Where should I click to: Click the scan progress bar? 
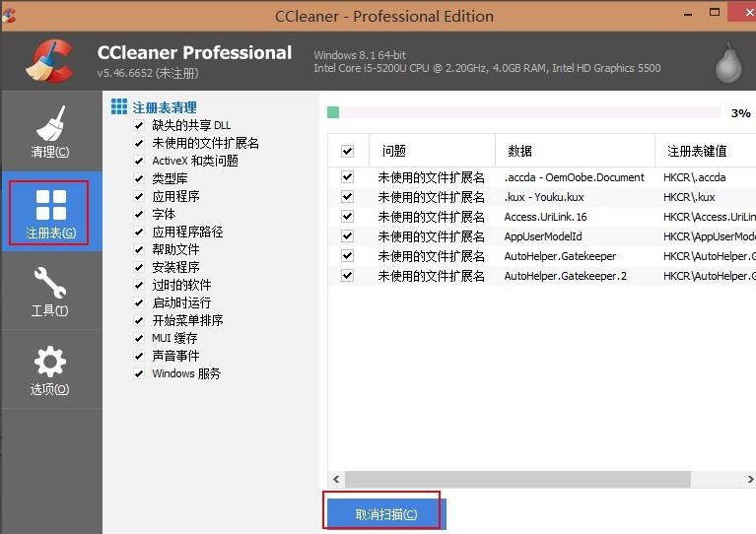522,113
